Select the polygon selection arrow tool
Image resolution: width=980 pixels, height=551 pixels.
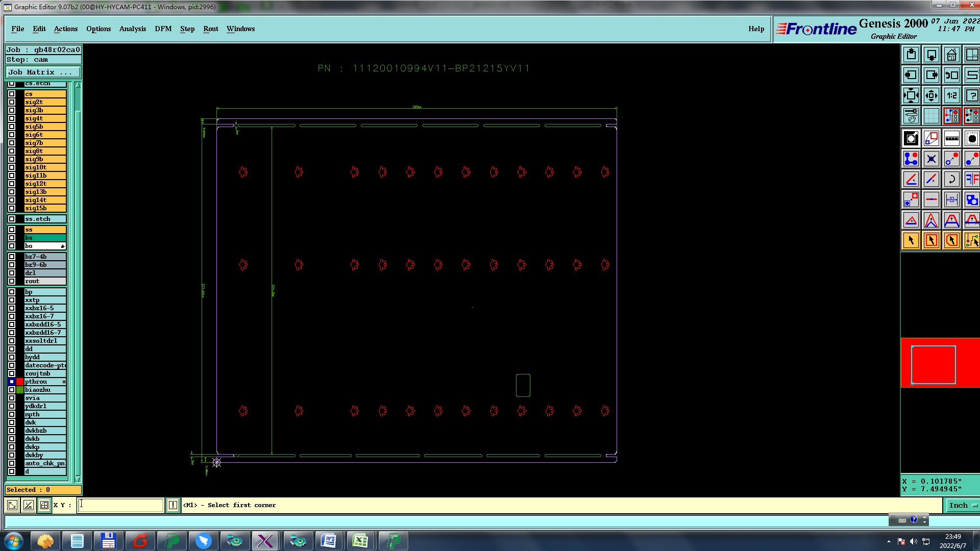(x=952, y=240)
